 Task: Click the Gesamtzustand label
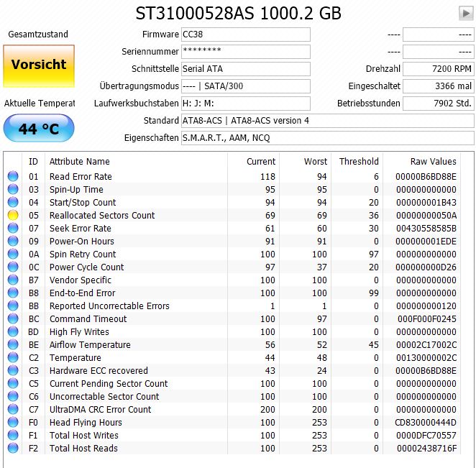coord(38,35)
